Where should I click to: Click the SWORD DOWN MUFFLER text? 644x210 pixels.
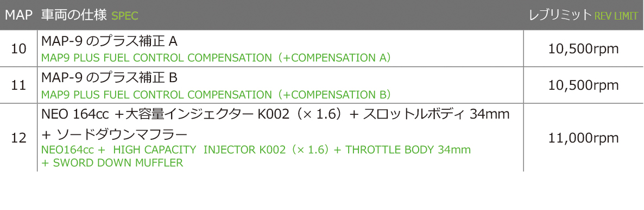112,163
